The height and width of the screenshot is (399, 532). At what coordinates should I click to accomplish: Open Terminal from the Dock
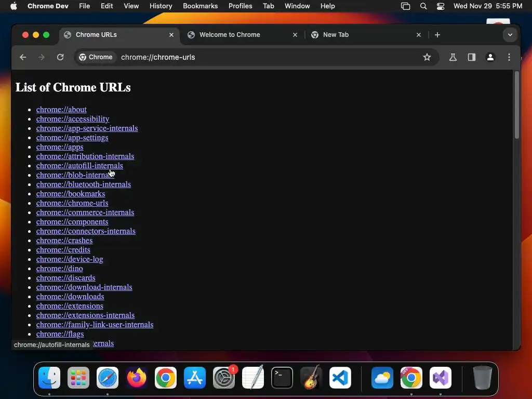point(282,378)
